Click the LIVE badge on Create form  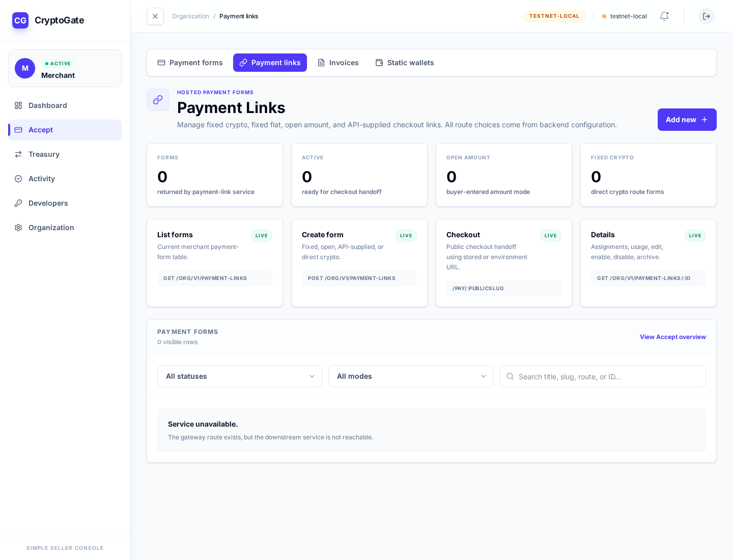click(406, 236)
